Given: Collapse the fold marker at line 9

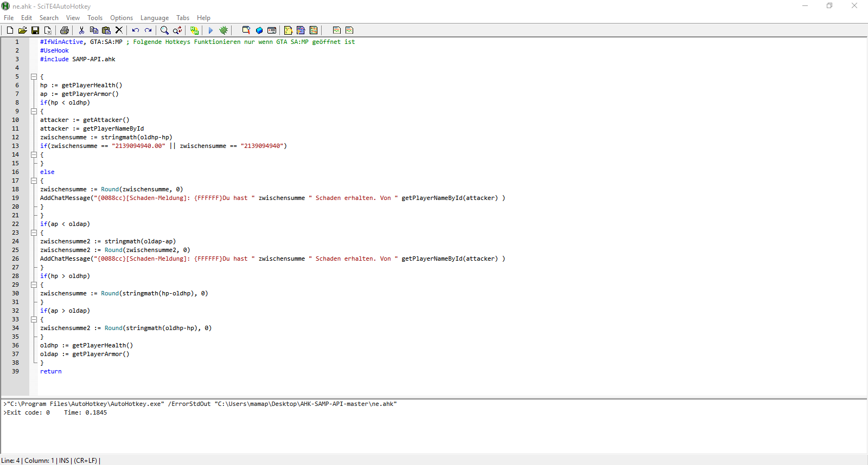Looking at the screenshot, I should click(x=34, y=111).
